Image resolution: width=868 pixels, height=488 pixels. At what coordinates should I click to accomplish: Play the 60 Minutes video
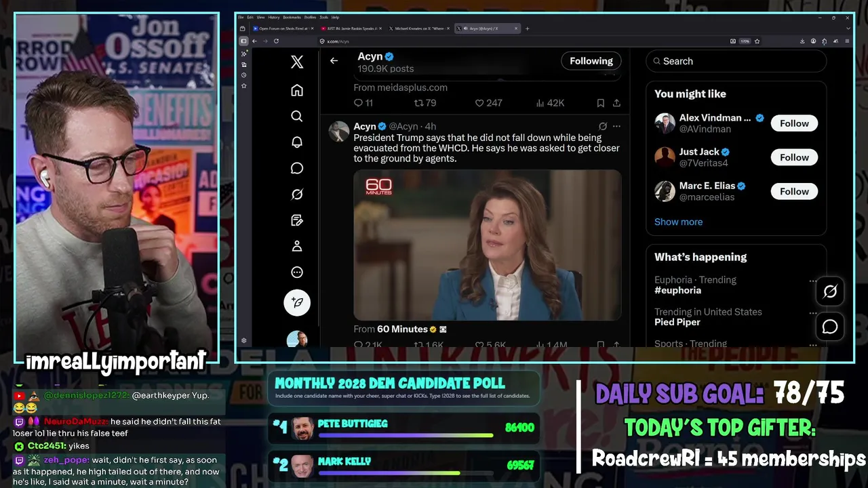pyautogui.click(x=487, y=245)
